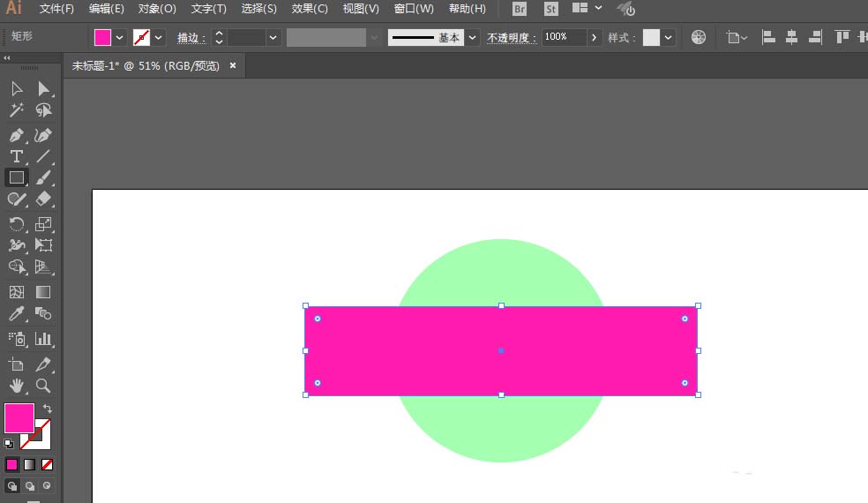Viewport: 868px width, 503px height.
Task: Open the 对象(O) menu
Action: point(157,9)
